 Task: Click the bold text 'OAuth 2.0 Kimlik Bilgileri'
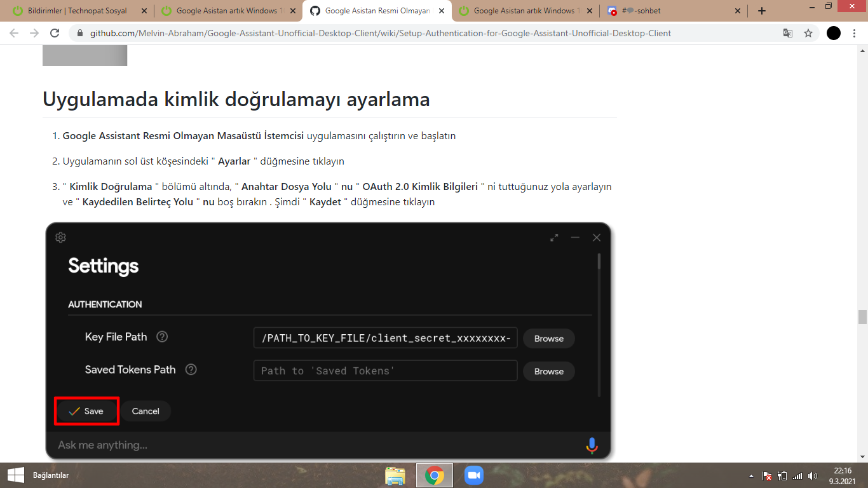[x=420, y=187]
